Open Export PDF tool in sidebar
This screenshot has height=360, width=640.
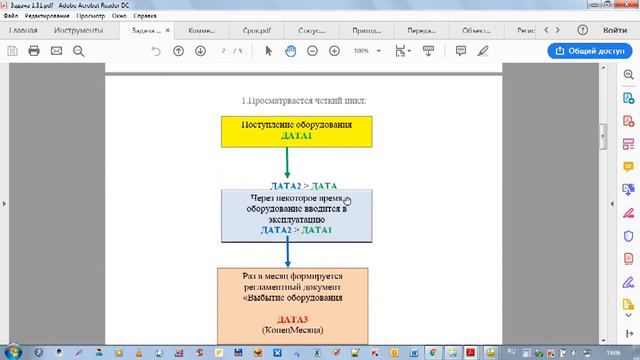(629, 98)
